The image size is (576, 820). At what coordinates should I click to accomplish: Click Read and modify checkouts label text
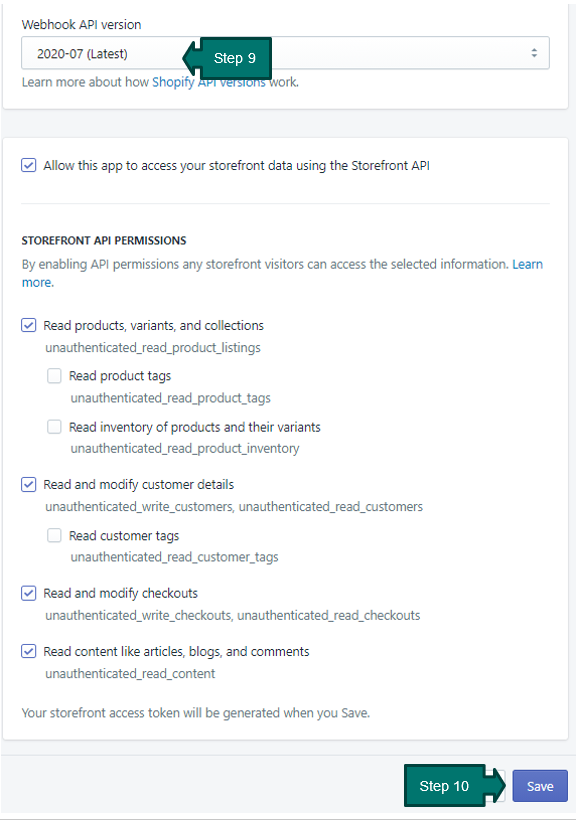[x=120, y=594]
